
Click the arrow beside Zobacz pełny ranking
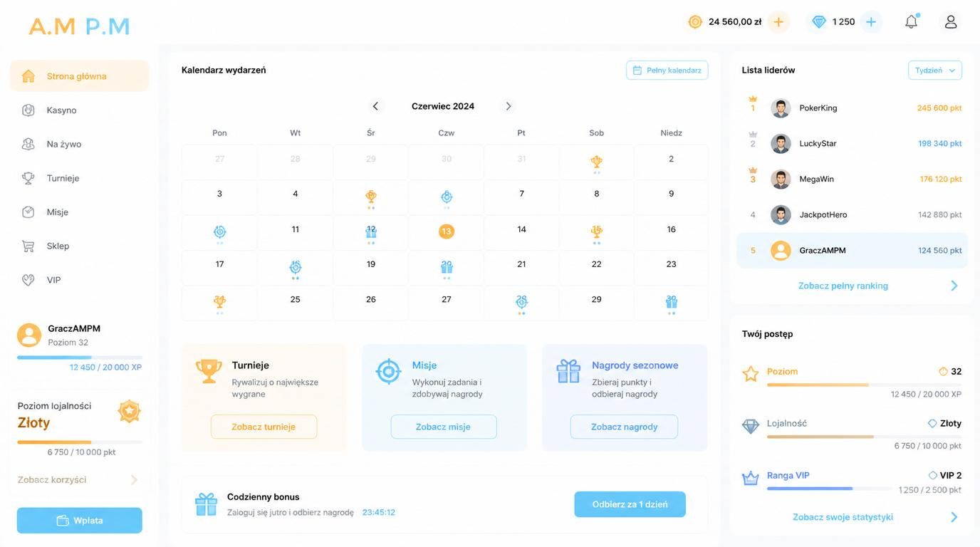(x=954, y=286)
